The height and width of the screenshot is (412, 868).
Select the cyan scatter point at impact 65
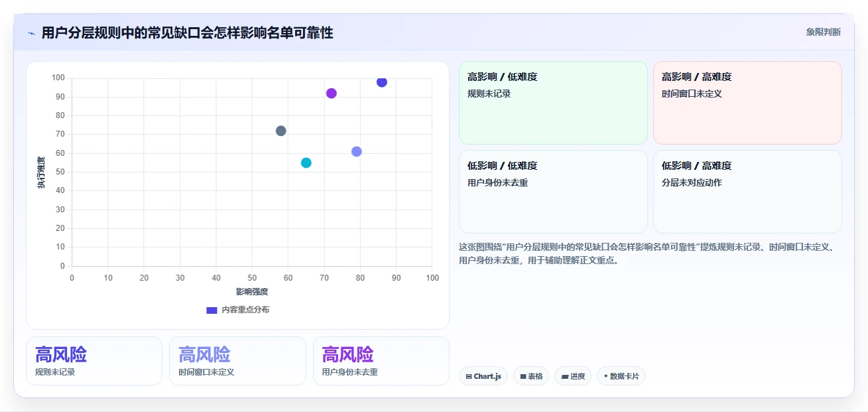306,163
